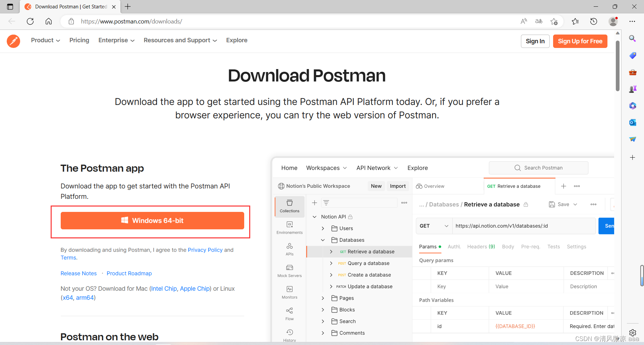Collapse the Databases folder
The width and height of the screenshot is (644, 345).
[x=323, y=240]
